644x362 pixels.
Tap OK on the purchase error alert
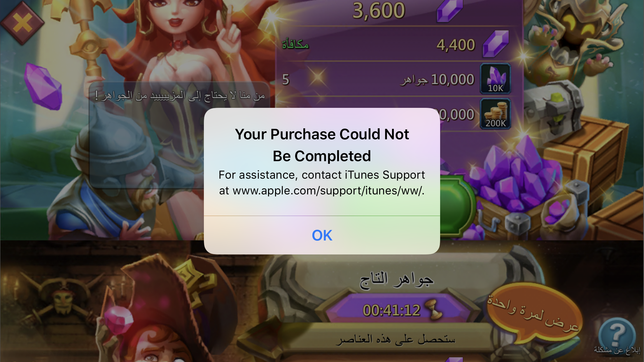point(322,235)
